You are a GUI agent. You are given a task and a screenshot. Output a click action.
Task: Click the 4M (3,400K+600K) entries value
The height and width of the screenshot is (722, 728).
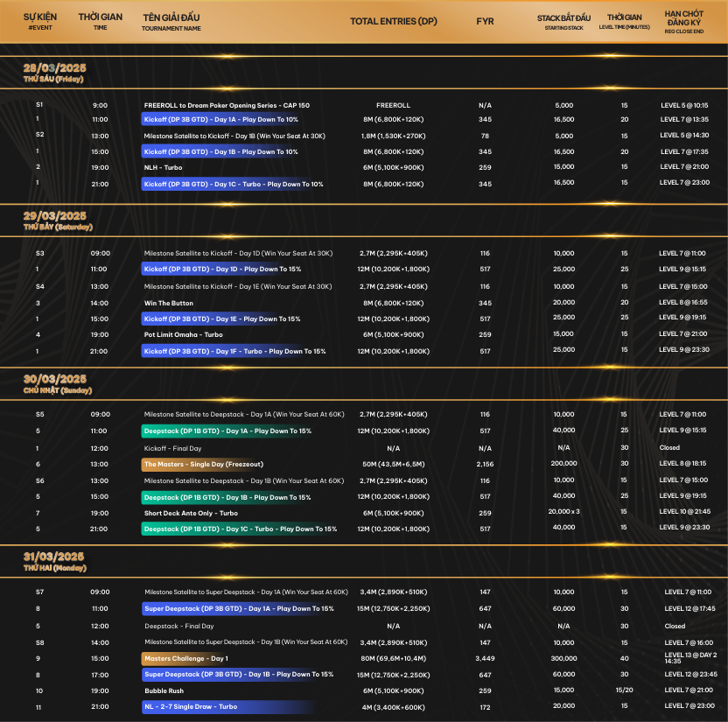[393, 708]
